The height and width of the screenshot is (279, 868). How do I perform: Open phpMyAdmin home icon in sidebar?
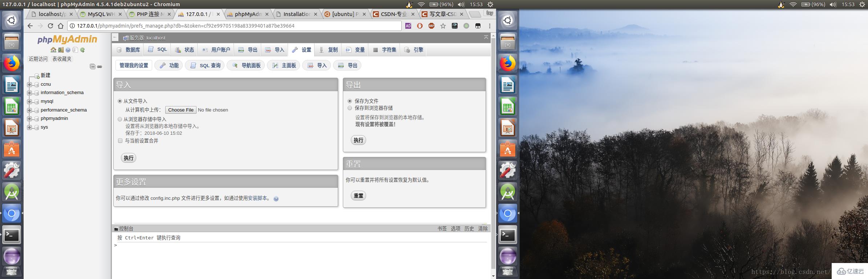(x=53, y=50)
